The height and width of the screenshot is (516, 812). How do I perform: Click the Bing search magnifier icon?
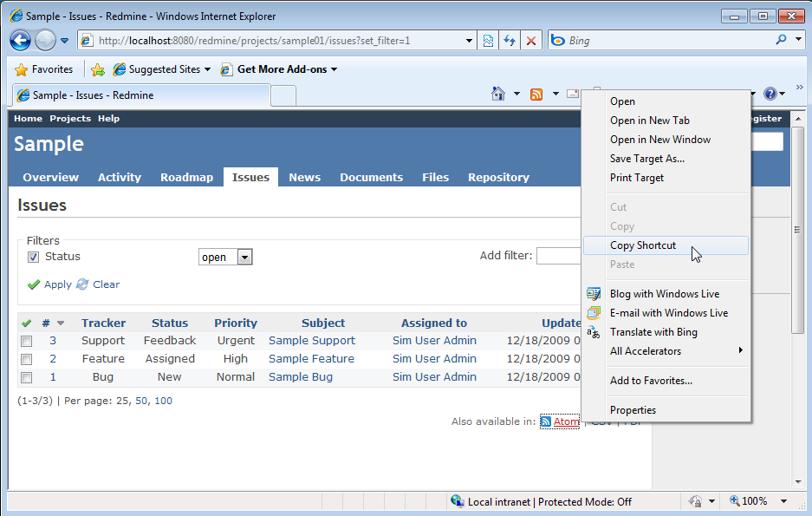click(x=781, y=40)
